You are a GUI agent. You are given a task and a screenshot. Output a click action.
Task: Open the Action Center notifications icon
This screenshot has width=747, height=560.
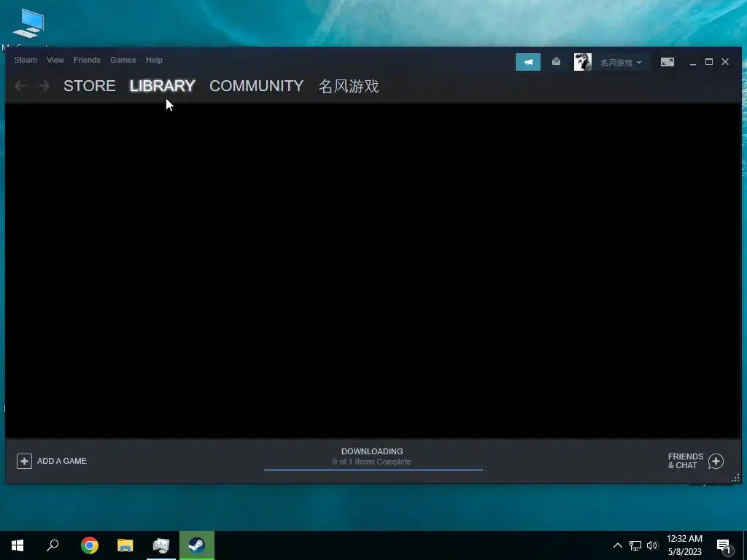click(x=724, y=545)
